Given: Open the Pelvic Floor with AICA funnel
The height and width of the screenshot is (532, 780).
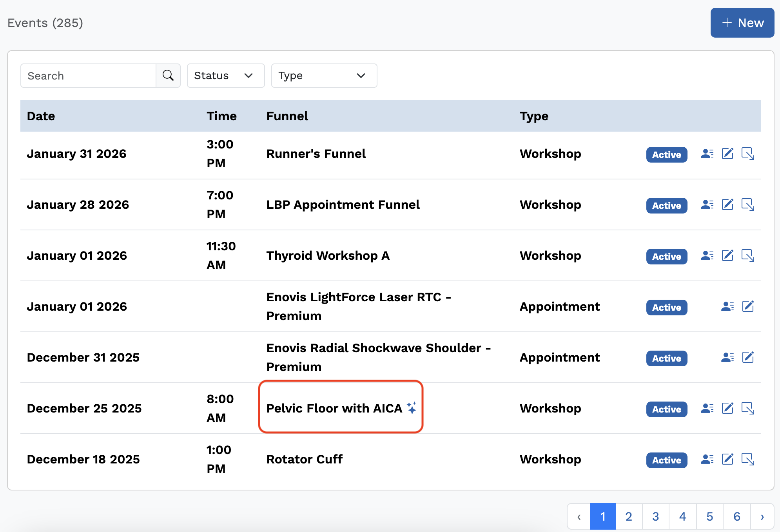Looking at the screenshot, I should tap(334, 408).
